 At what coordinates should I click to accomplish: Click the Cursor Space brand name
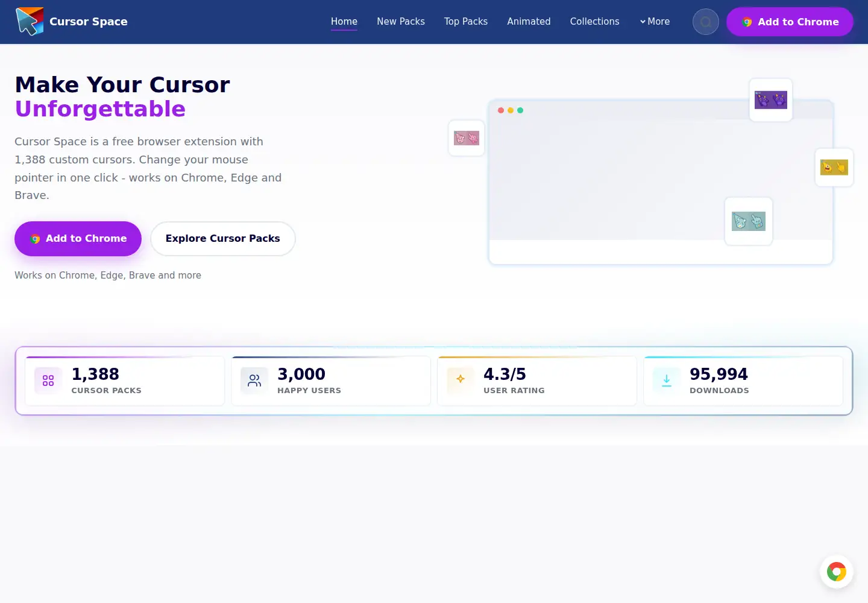coord(89,22)
